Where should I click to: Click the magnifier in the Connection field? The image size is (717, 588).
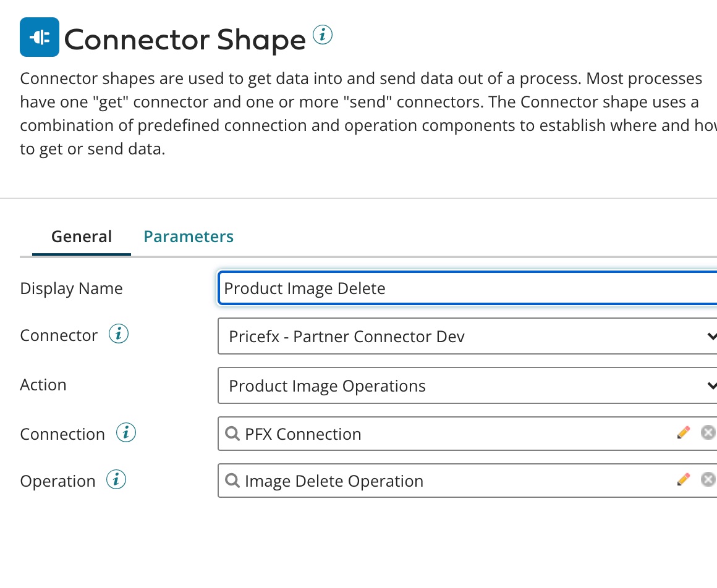[x=233, y=434]
